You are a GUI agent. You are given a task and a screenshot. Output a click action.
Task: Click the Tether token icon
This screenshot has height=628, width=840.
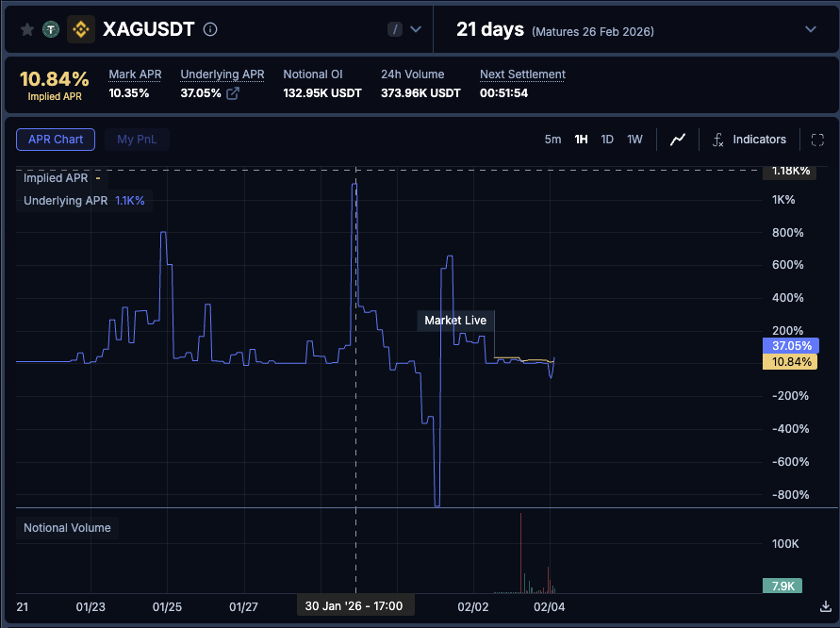pyautogui.click(x=51, y=29)
